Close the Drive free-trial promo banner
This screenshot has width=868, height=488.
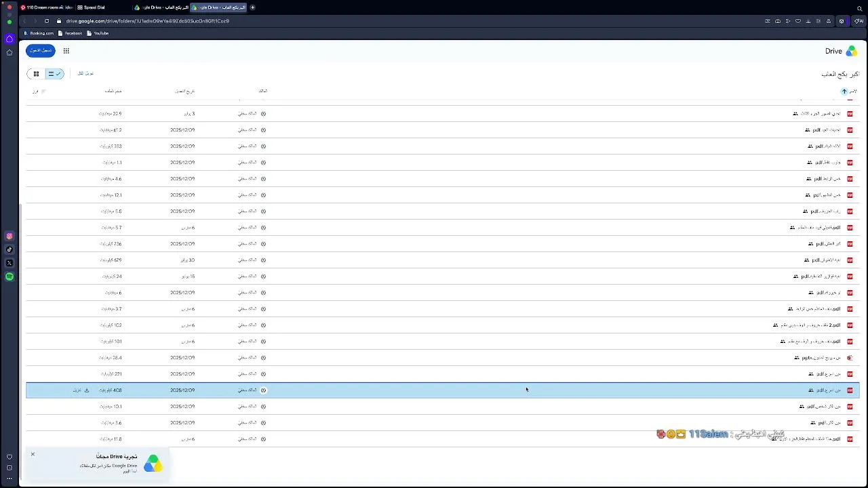point(33,454)
